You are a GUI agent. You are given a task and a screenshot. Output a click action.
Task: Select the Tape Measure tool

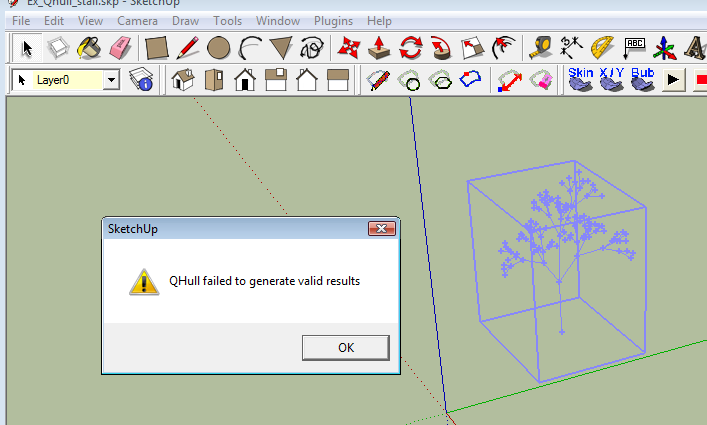[x=540, y=48]
